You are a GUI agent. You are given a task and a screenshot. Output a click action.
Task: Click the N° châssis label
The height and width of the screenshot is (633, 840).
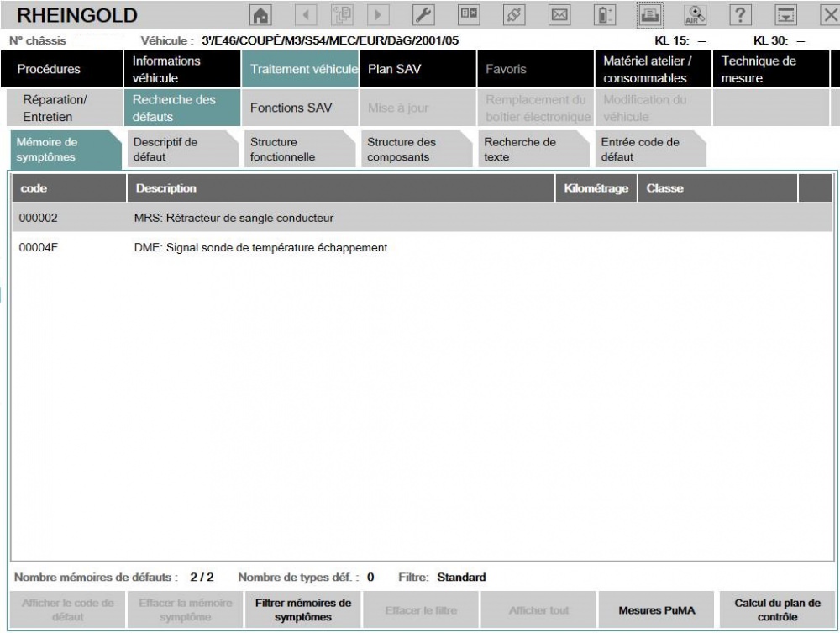pos(38,40)
